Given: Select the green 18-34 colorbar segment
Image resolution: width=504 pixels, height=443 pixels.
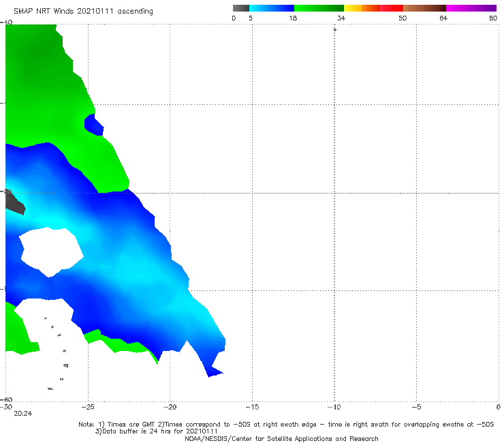Looking at the screenshot, I should tap(319, 8).
